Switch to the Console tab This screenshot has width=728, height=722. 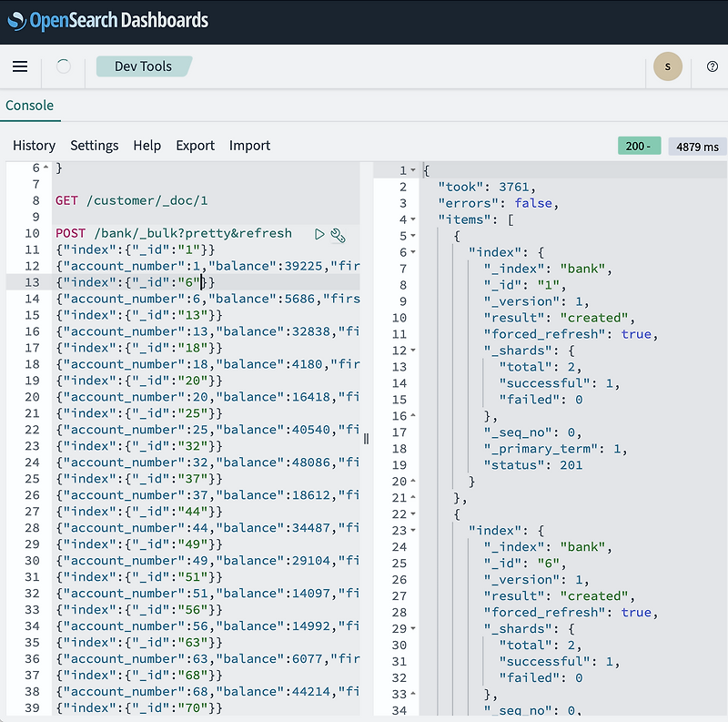[x=30, y=105]
